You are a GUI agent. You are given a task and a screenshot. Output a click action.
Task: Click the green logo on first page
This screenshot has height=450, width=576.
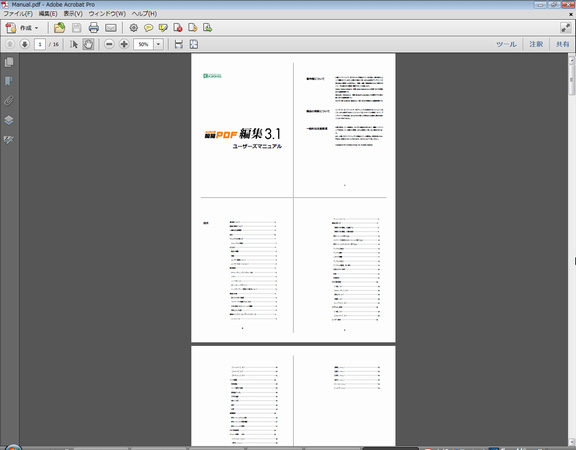click(212, 76)
